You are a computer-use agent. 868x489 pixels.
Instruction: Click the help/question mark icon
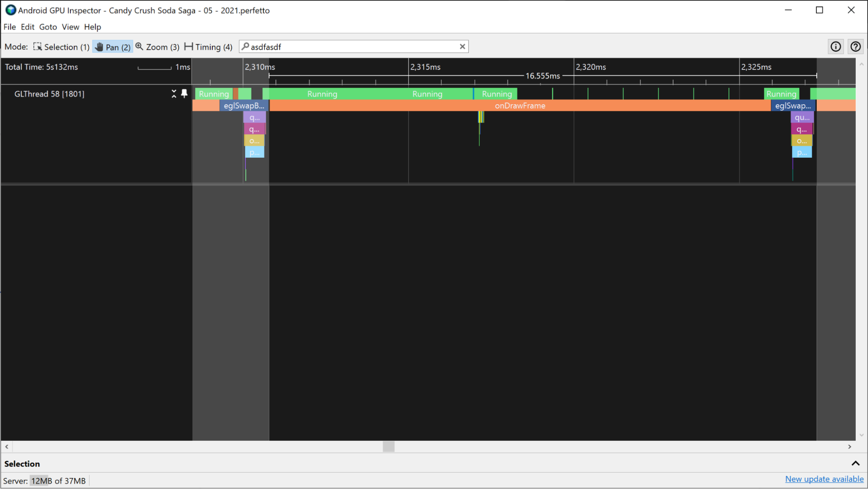856,46
